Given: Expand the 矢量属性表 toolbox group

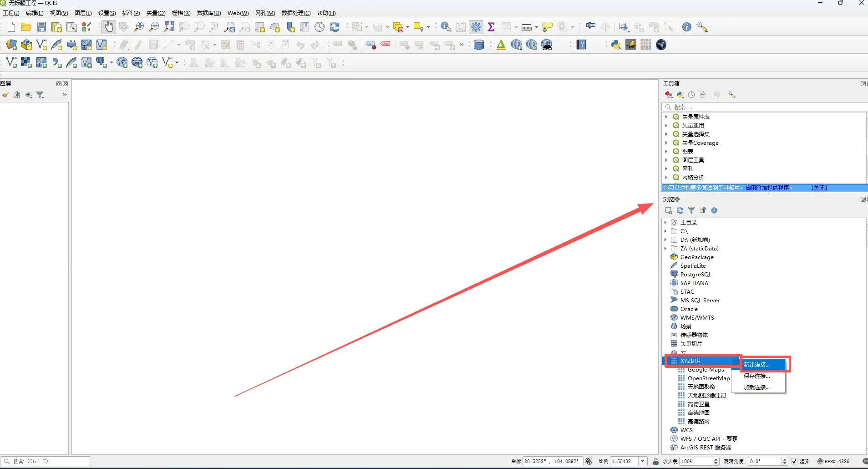Looking at the screenshot, I should click(x=666, y=117).
